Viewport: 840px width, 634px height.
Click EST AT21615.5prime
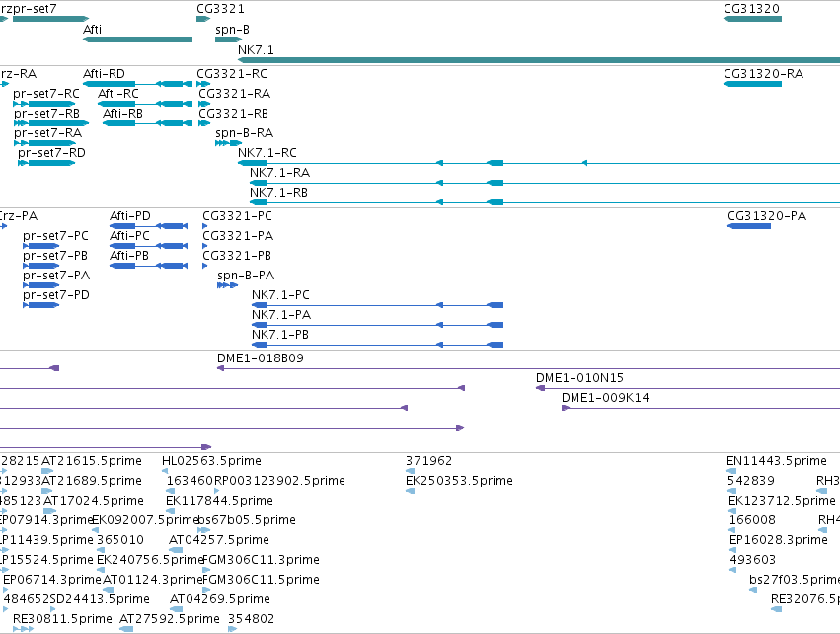(x=92, y=461)
